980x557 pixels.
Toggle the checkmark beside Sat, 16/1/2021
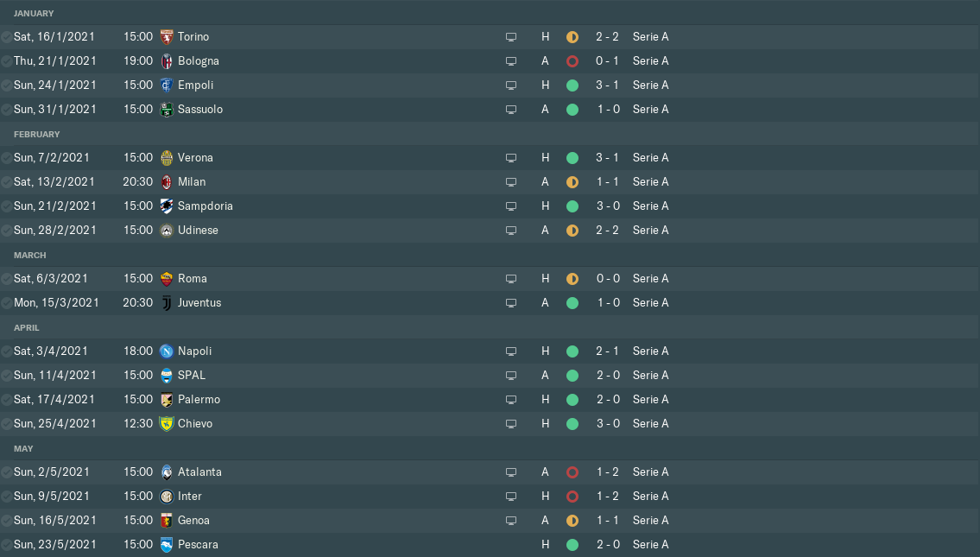7,37
